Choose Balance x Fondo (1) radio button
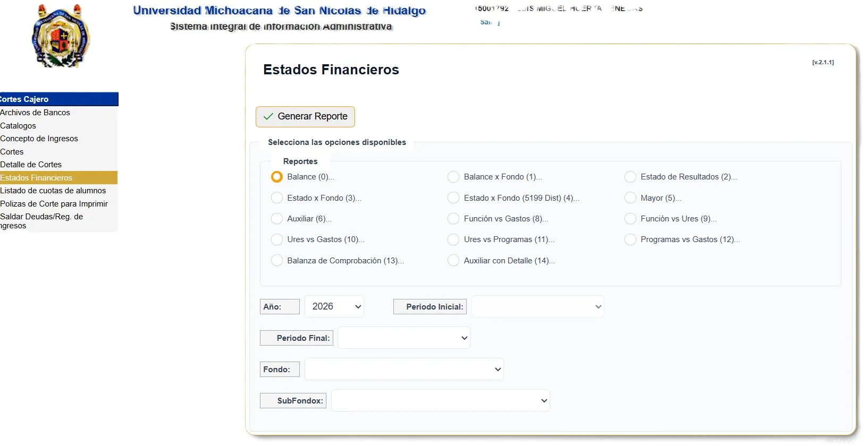 (453, 177)
